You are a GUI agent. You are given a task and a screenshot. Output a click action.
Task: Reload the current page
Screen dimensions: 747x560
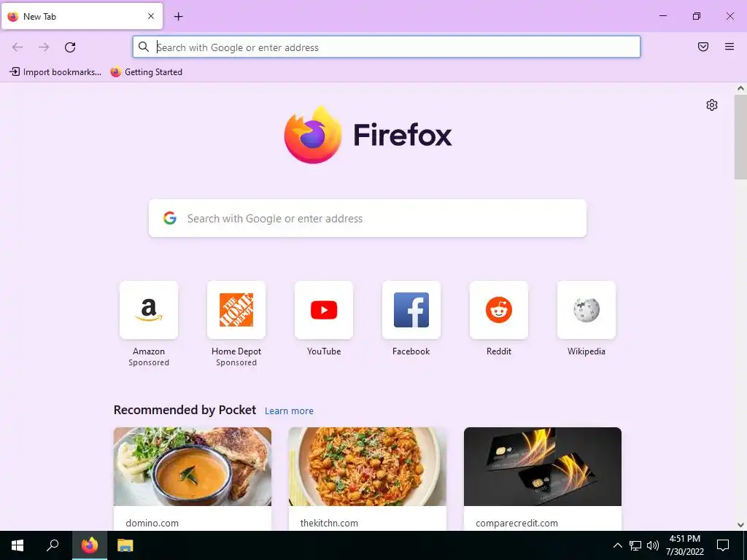[70, 47]
